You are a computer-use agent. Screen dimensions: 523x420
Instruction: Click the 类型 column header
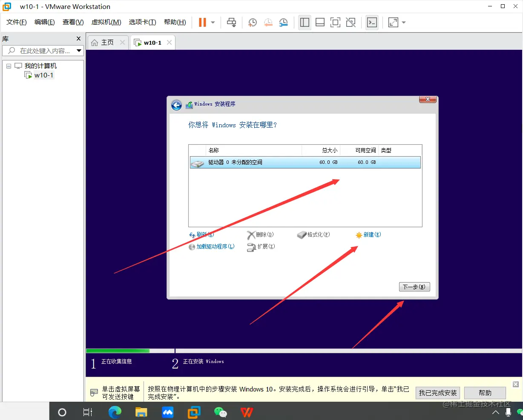[x=386, y=150]
